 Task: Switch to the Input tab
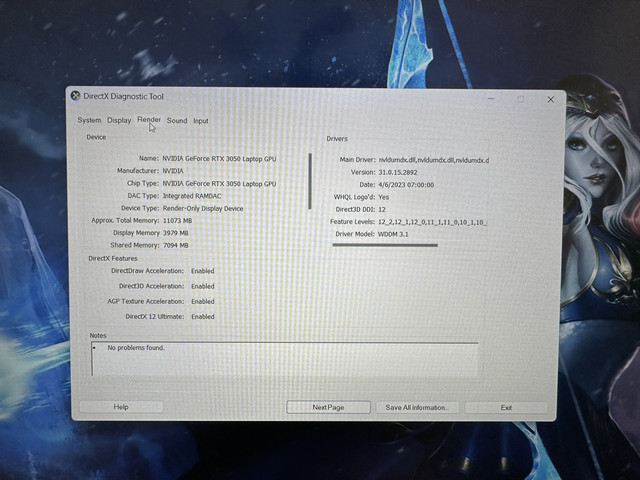click(200, 121)
